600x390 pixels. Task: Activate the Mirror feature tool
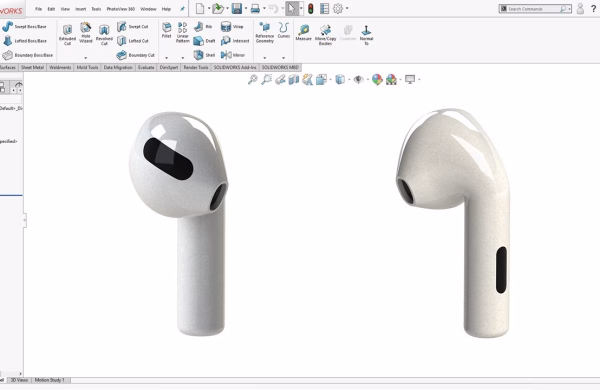coord(233,55)
